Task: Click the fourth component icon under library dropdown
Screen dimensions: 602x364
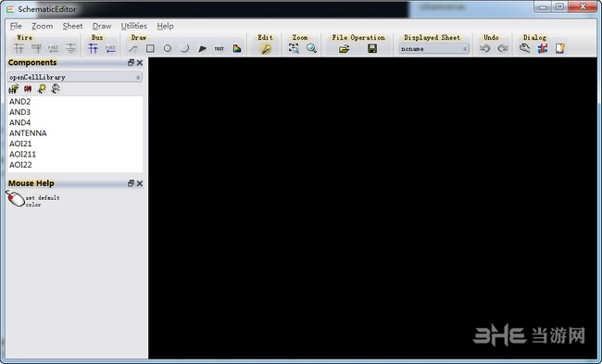Action: (x=56, y=89)
